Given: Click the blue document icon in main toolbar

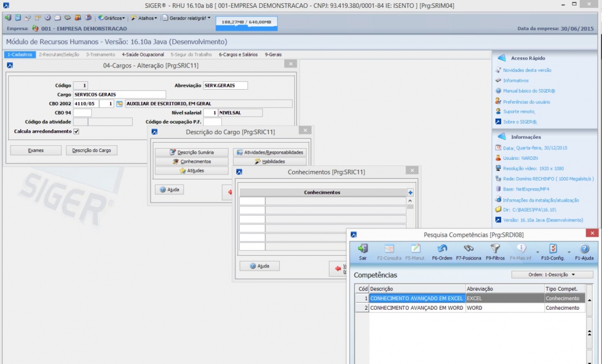Looking at the screenshot, I should point(18,17).
